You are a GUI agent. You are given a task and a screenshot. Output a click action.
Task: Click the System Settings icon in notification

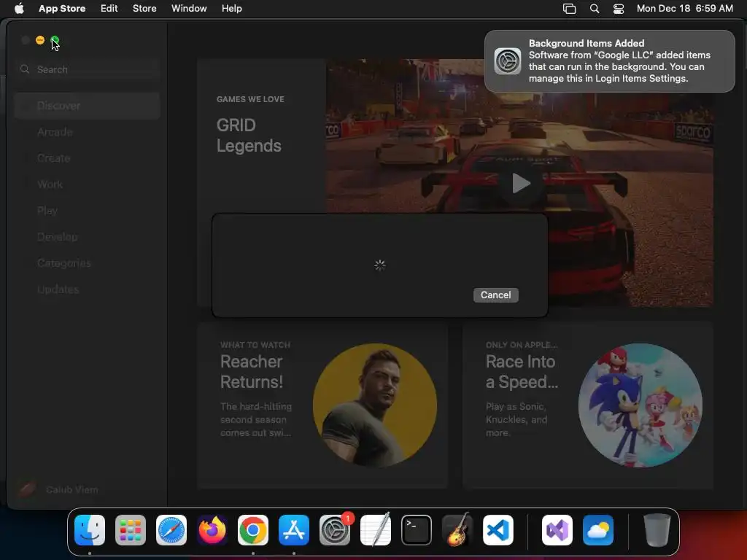[508, 61]
